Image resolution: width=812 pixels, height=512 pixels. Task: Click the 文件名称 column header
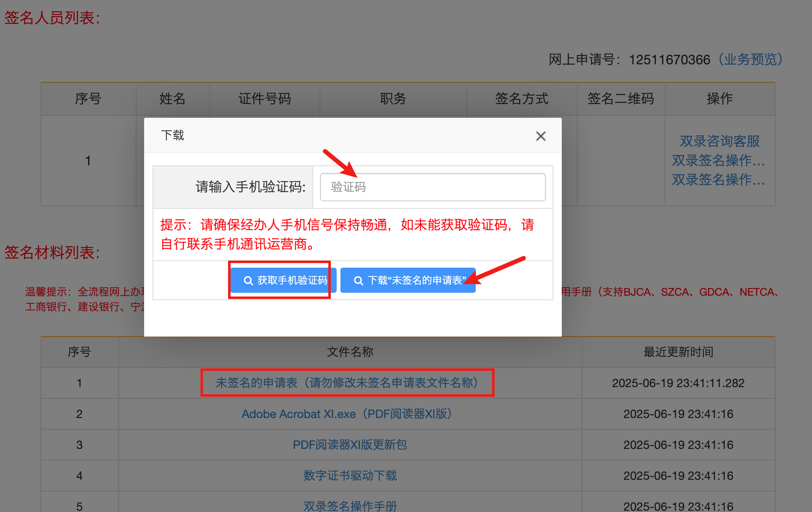pos(350,352)
